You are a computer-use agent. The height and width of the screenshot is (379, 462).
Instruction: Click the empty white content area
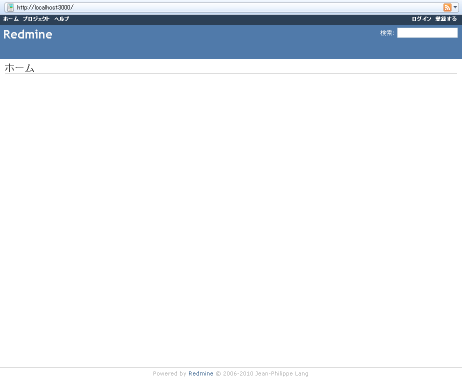tap(231, 217)
